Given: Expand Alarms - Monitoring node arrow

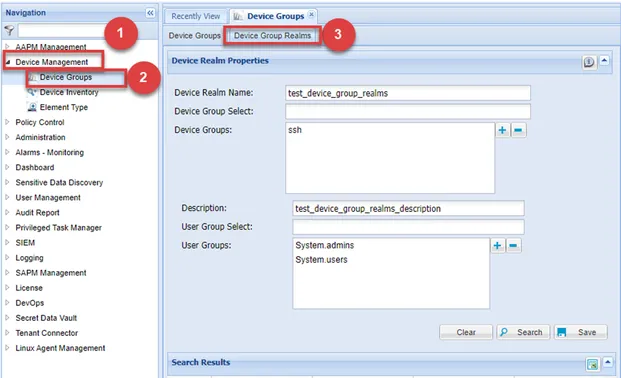Looking at the screenshot, I should tap(7, 152).
